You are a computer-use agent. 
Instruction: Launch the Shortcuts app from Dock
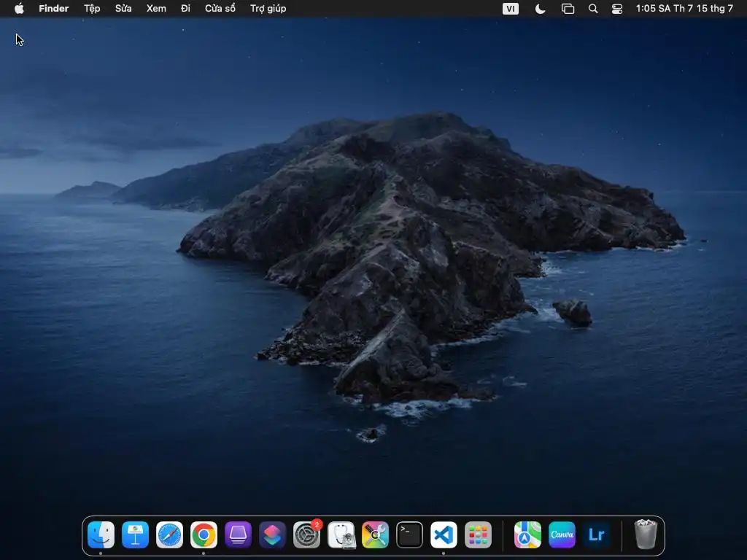pyautogui.click(x=273, y=534)
